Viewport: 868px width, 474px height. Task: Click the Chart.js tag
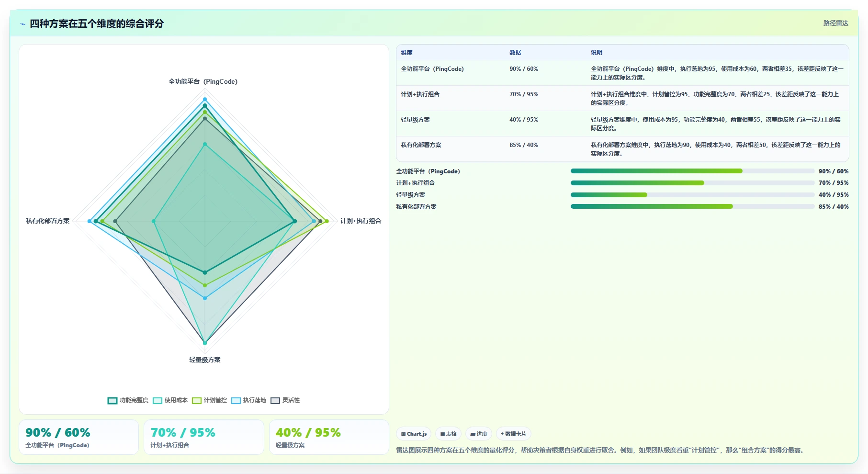414,434
